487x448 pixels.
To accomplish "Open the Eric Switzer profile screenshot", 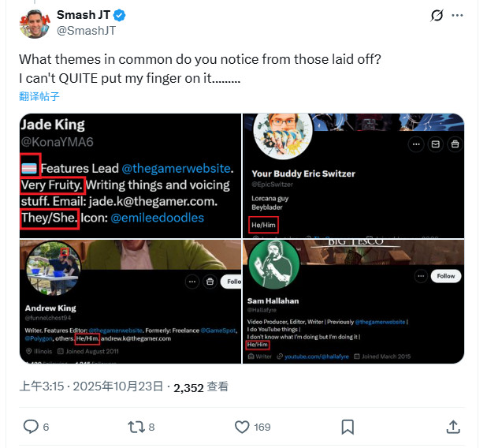I will [353, 176].
